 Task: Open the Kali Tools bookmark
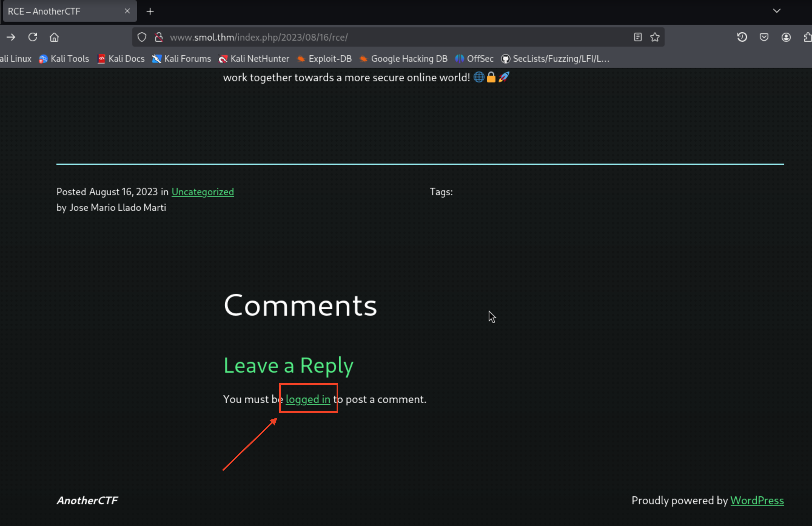click(x=64, y=59)
